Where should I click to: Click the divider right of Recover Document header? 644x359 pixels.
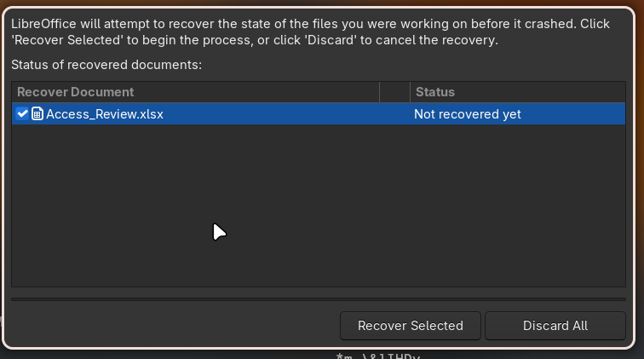tap(379, 92)
